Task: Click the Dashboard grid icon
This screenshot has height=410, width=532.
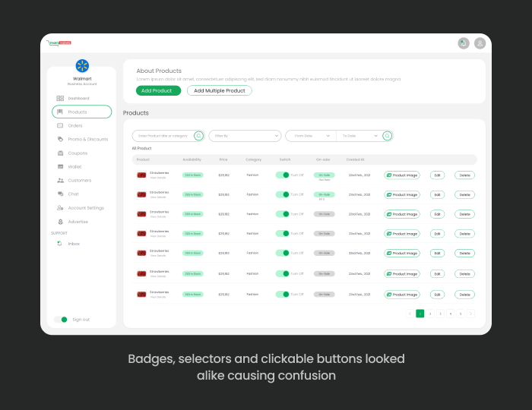Action: tap(60, 98)
